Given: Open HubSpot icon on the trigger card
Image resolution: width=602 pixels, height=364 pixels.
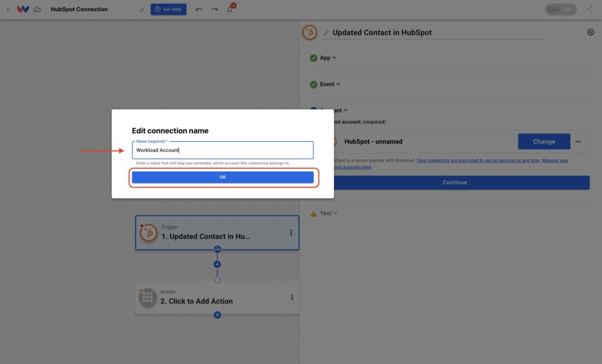Looking at the screenshot, I should click(148, 232).
